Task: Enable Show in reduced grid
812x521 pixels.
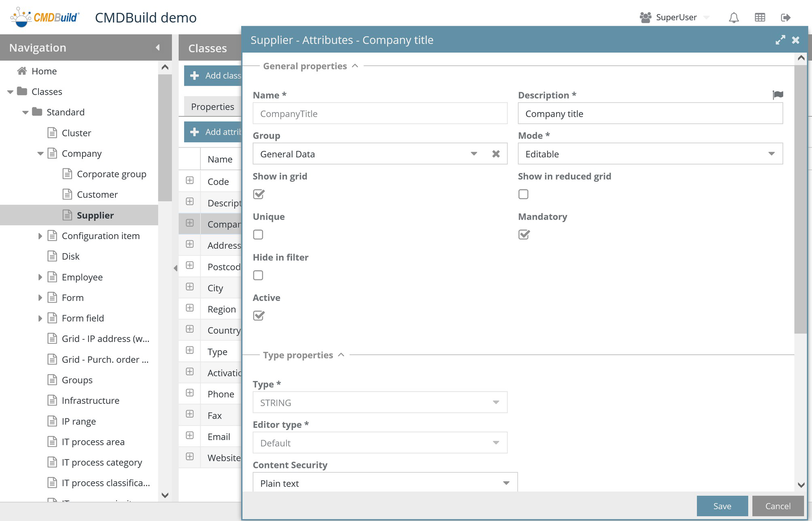Action: pyautogui.click(x=523, y=194)
